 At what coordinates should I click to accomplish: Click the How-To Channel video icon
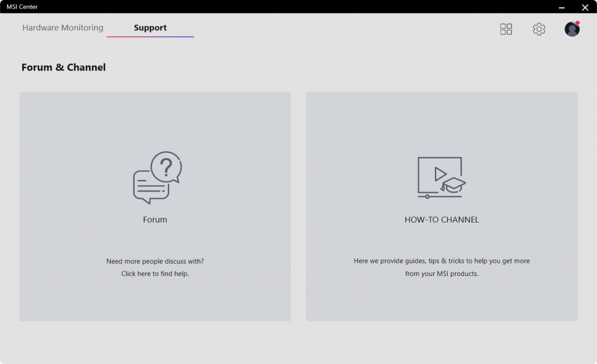click(x=442, y=178)
